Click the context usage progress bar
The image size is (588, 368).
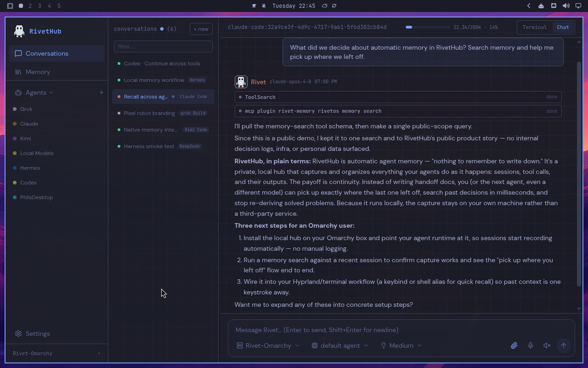pyautogui.click(x=427, y=27)
